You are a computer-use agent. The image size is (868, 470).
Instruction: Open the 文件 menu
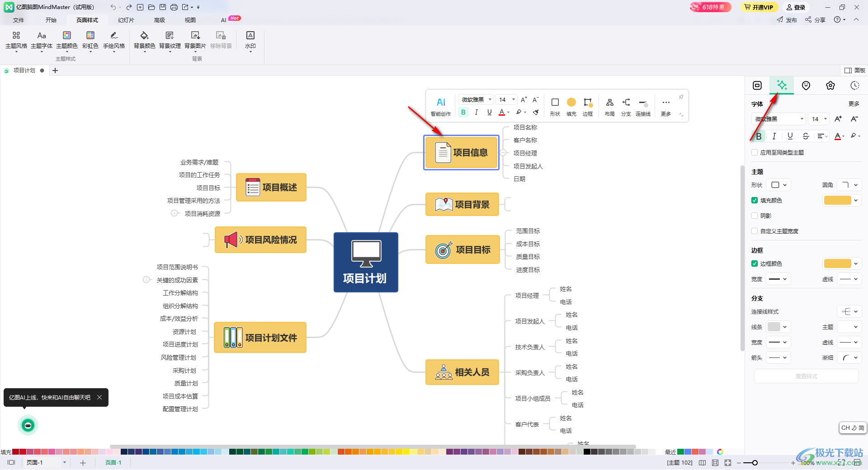pos(19,20)
